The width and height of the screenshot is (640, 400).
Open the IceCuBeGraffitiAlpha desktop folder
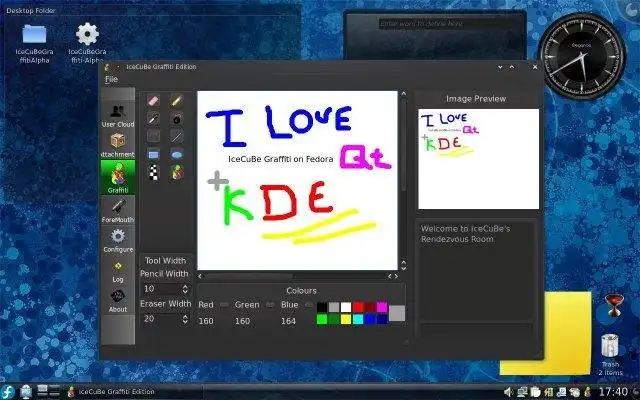(x=34, y=43)
